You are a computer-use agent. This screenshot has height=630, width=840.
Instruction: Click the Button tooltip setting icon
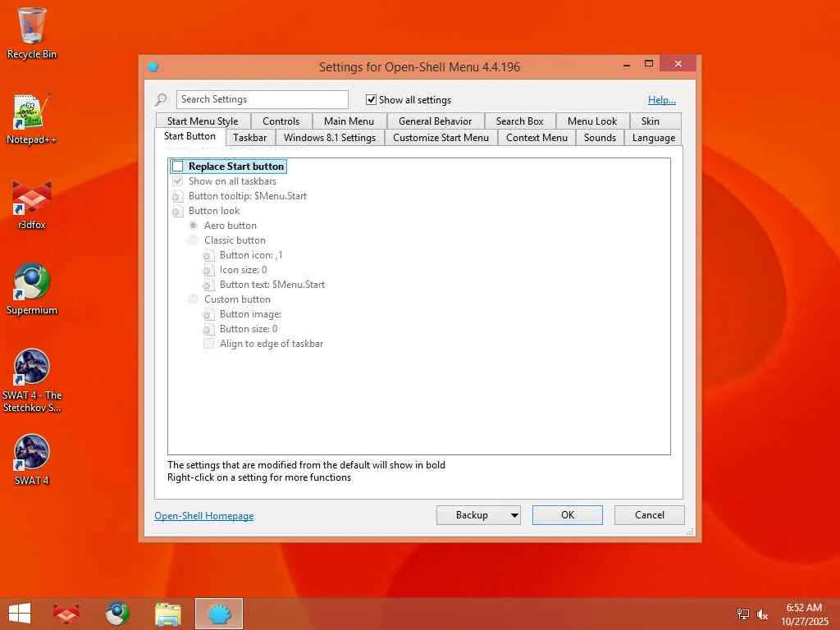click(177, 196)
